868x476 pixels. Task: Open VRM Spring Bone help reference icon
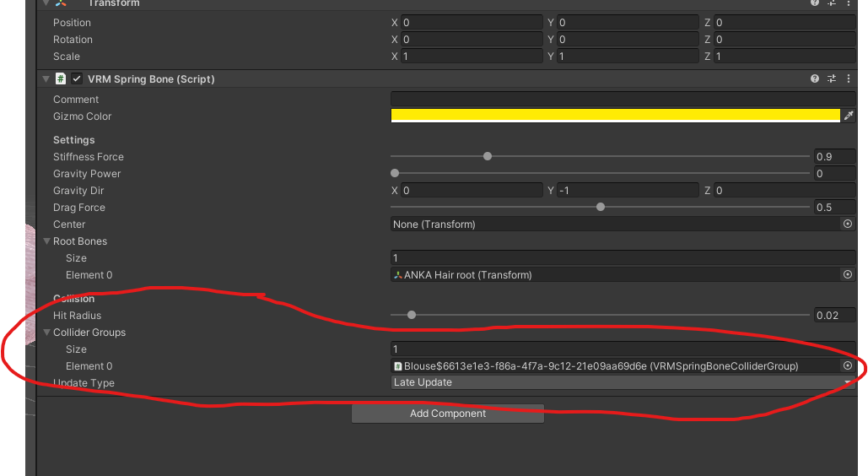click(x=814, y=78)
